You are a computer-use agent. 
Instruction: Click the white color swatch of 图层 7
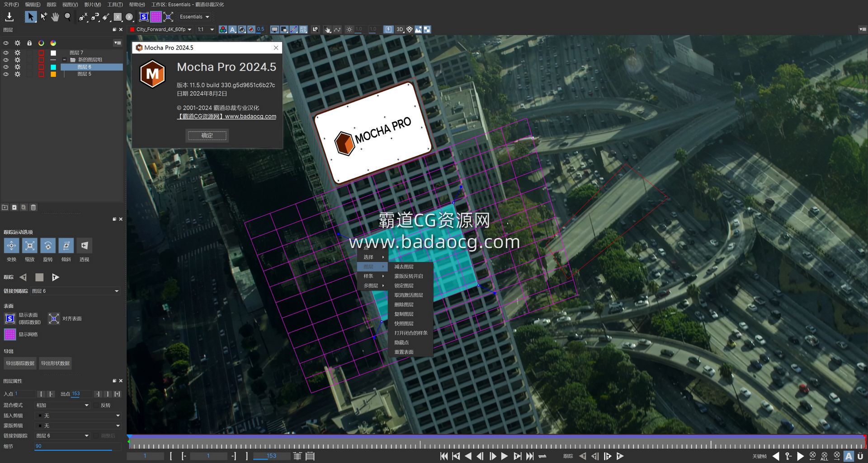coord(53,53)
